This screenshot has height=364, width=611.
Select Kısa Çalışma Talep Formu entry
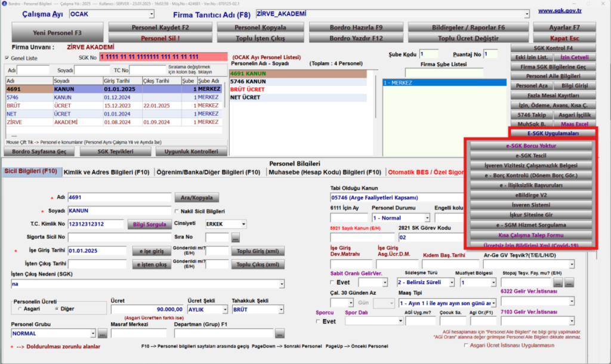click(530, 235)
